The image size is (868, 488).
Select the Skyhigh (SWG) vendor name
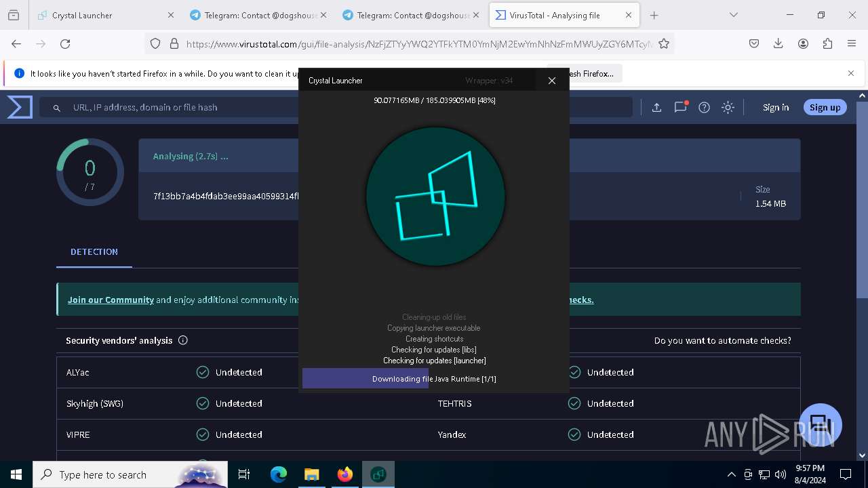[95, 403]
